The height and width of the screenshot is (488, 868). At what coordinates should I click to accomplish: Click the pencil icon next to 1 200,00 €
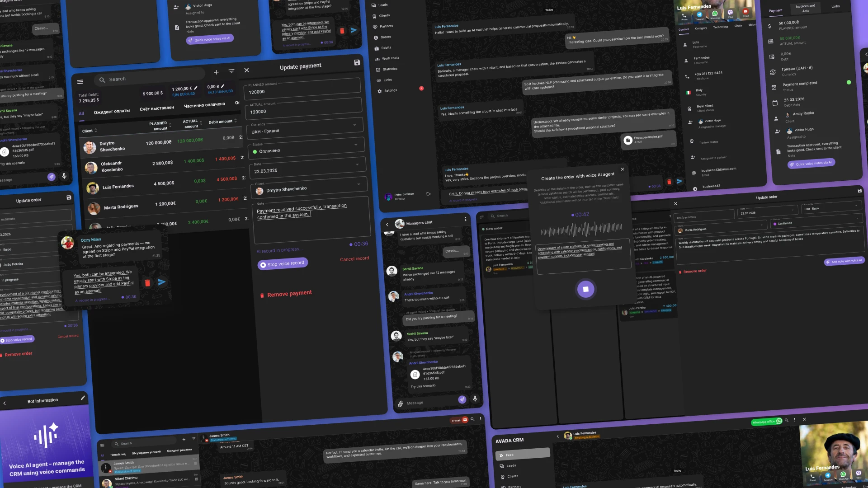[x=196, y=88]
